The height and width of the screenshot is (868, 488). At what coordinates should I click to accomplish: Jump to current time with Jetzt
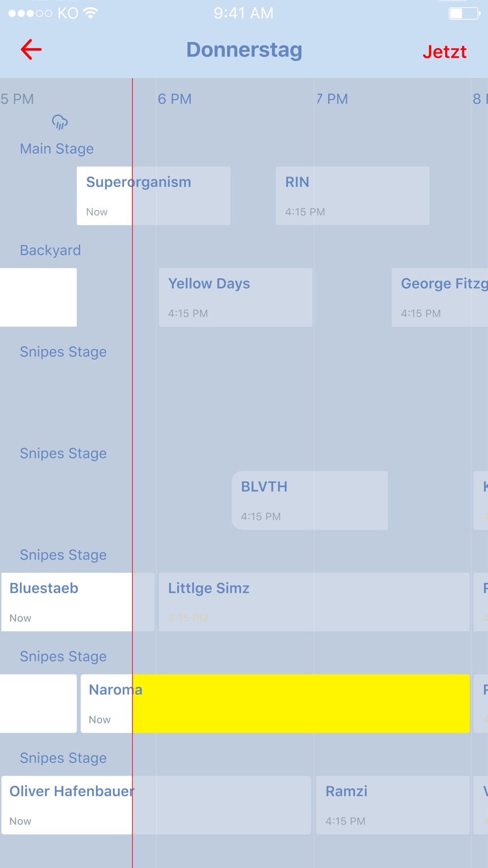tap(445, 52)
